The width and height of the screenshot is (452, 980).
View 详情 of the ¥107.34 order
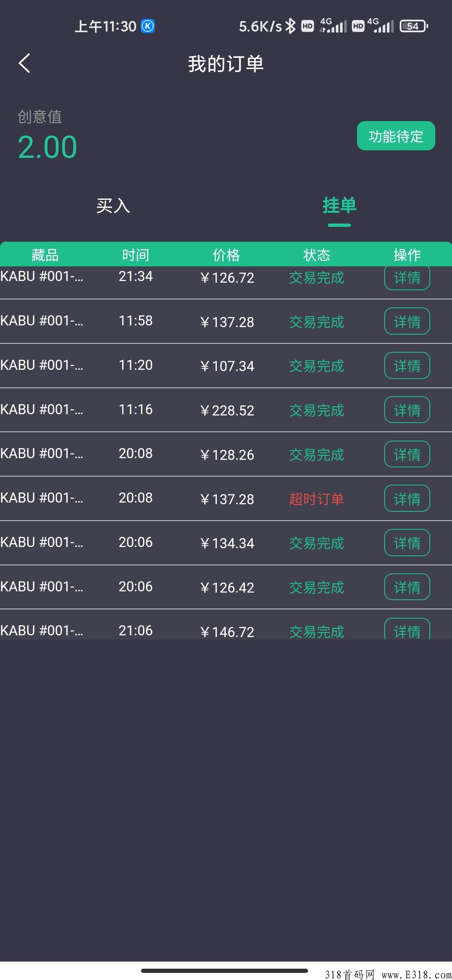[x=407, y=366]
